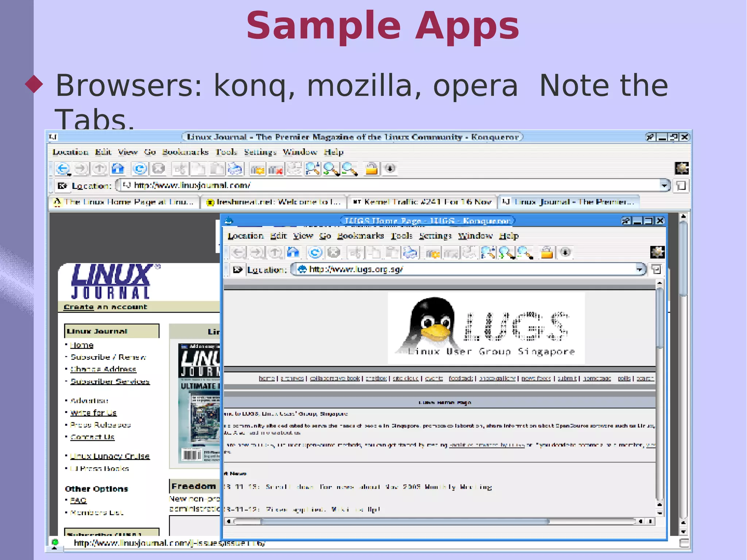Switch to 'The Linux Home Page' tab
The image size is (747, 560).
[x=124, y=202]
